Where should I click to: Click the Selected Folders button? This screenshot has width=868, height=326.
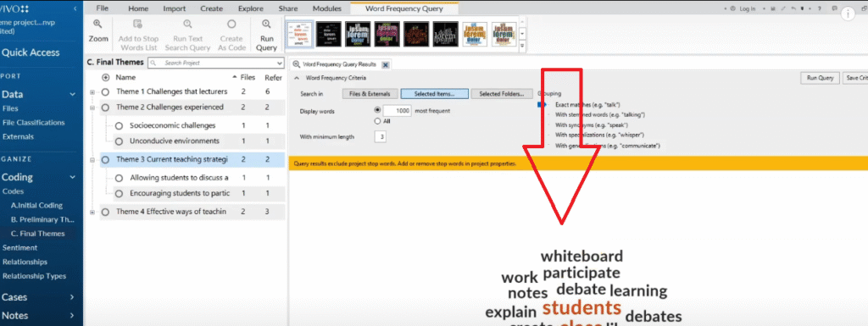502,94
